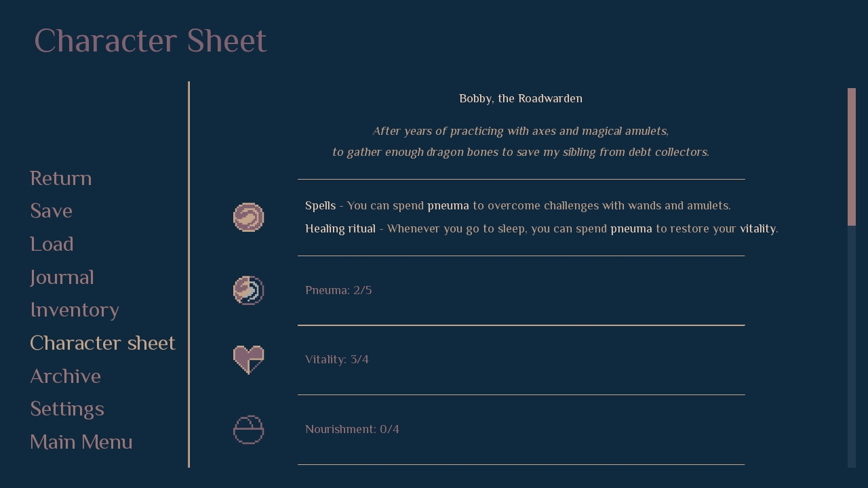Click the purple heart next to Vitality

coord(248,359)
